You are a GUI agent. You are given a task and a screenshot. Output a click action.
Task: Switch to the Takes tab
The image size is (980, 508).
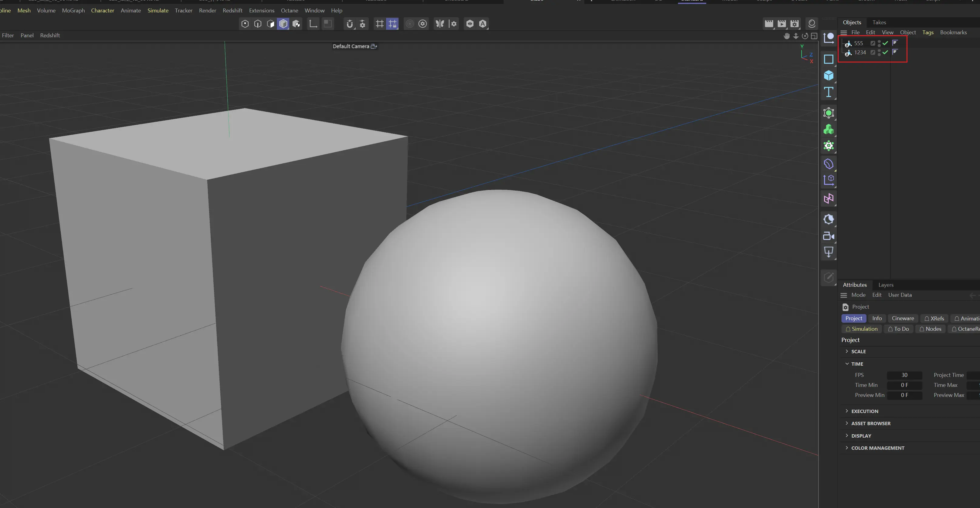pyautogui.click(x=879, y=22)
